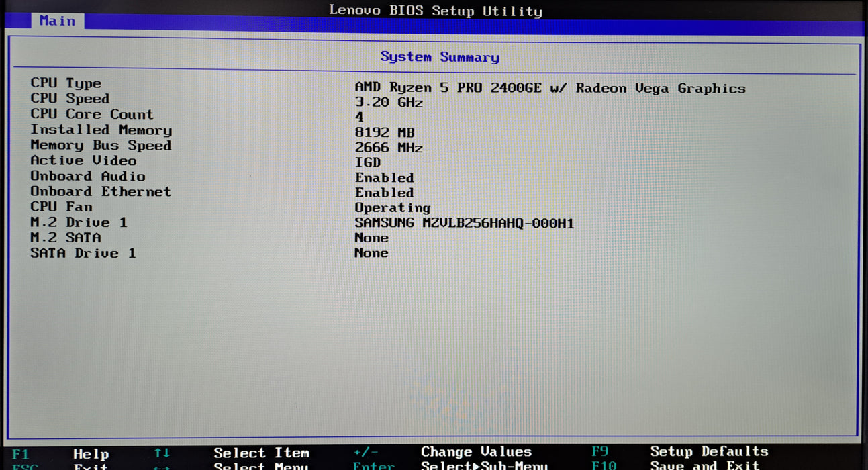Click the None value for M.2 SATA
This screenshot has height=470, width=868.
(x=371, y=238)
